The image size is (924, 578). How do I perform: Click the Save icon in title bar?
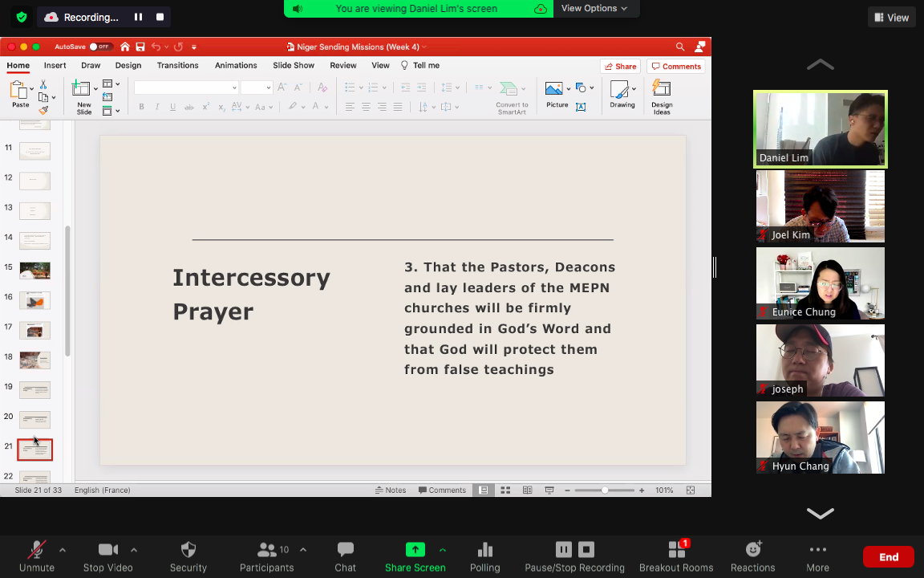coord(140,47)
